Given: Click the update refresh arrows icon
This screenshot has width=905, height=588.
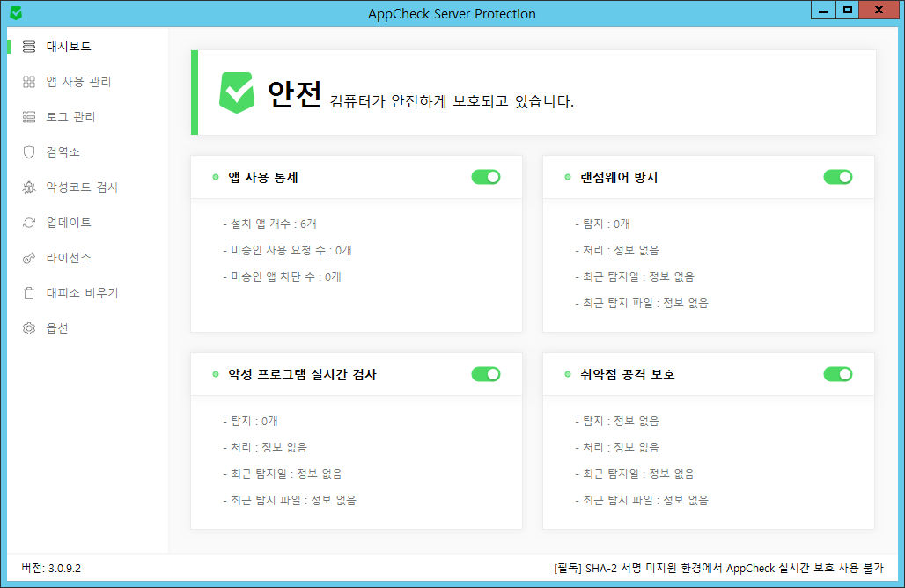Looking at the screenshot, I should [x=29, y=223].
